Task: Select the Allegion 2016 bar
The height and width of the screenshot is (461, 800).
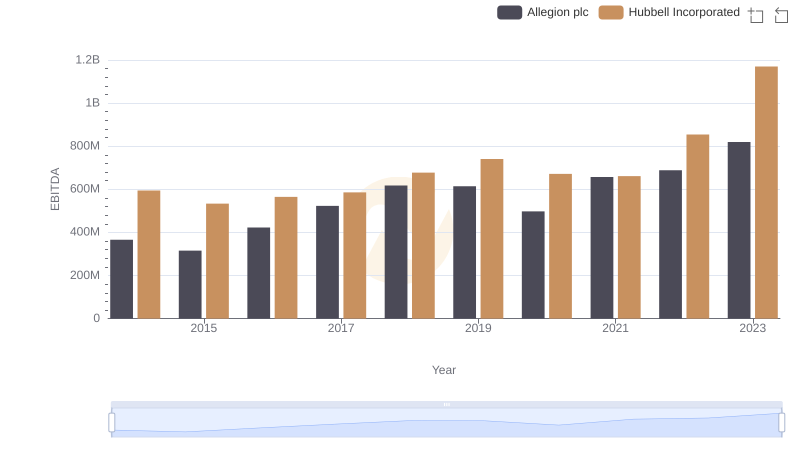Action: (259, 273)
